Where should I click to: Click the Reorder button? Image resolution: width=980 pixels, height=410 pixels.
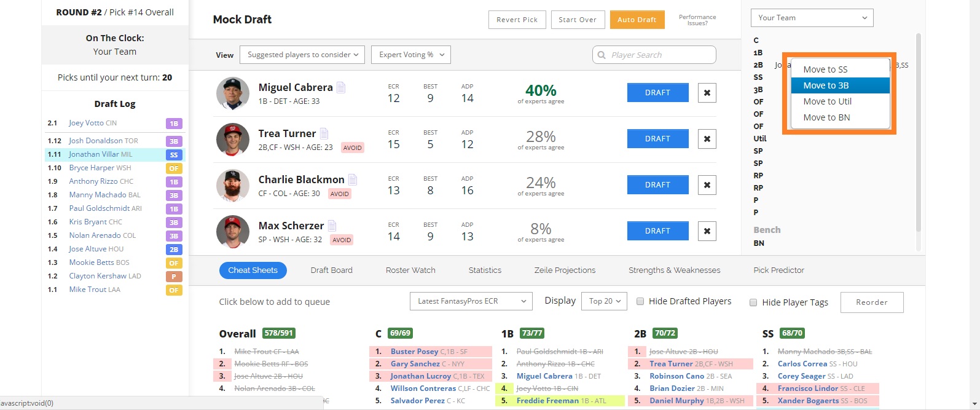[872, 302]
